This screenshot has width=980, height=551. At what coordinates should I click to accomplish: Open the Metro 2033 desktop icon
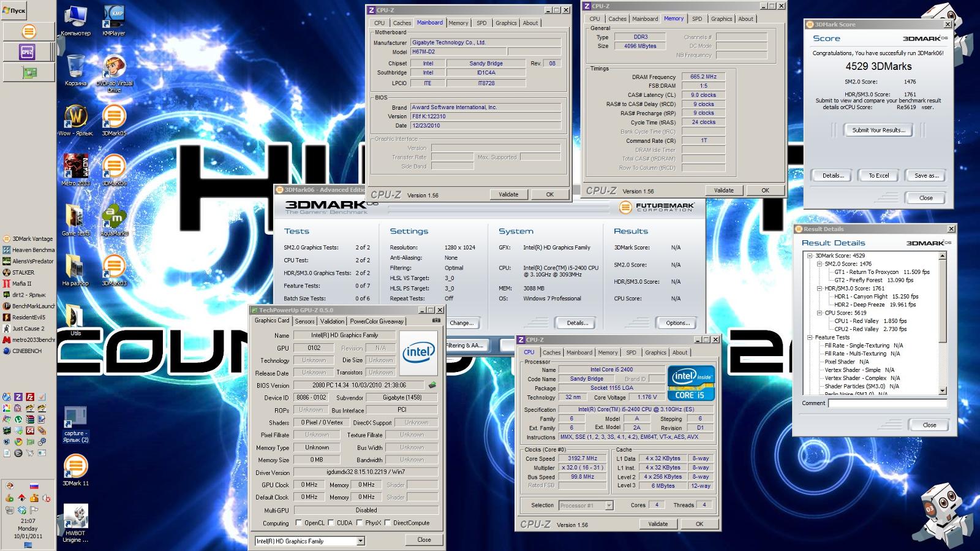[75, 170]
